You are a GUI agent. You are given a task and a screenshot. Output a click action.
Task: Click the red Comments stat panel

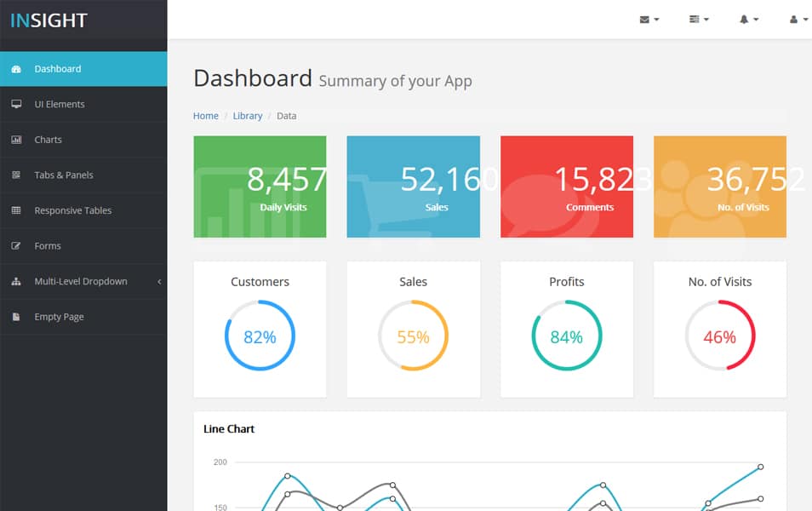566,187
